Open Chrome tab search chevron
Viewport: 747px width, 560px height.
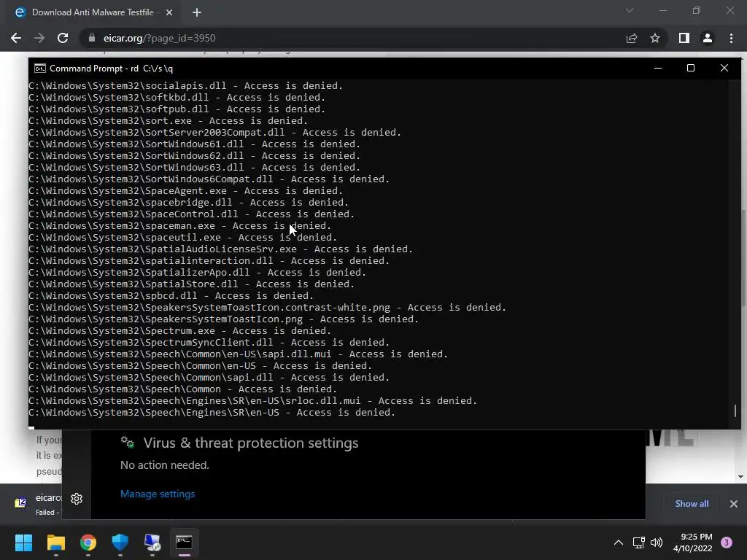630,10
